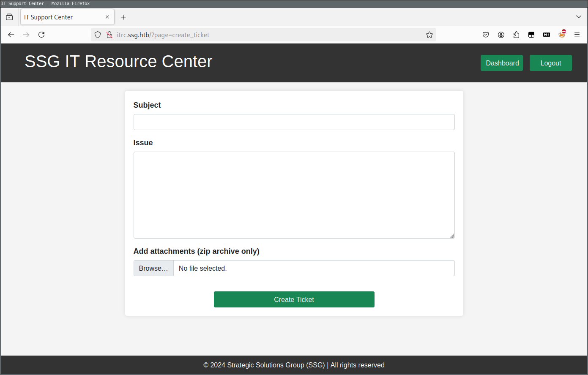The image size is (588, 375).
Task: Submit with Create Ticket button
Action: point(294,299)
